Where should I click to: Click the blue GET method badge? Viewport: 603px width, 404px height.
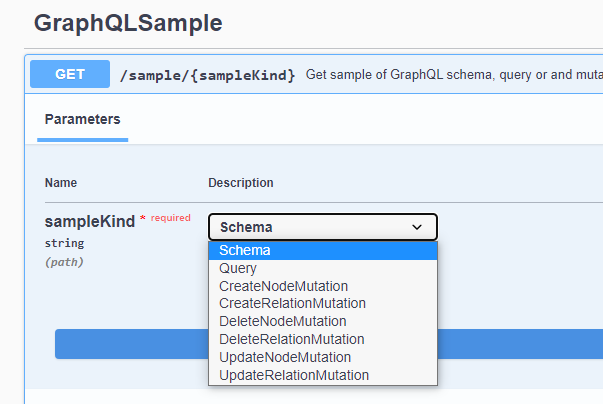(x=70, y=75)
